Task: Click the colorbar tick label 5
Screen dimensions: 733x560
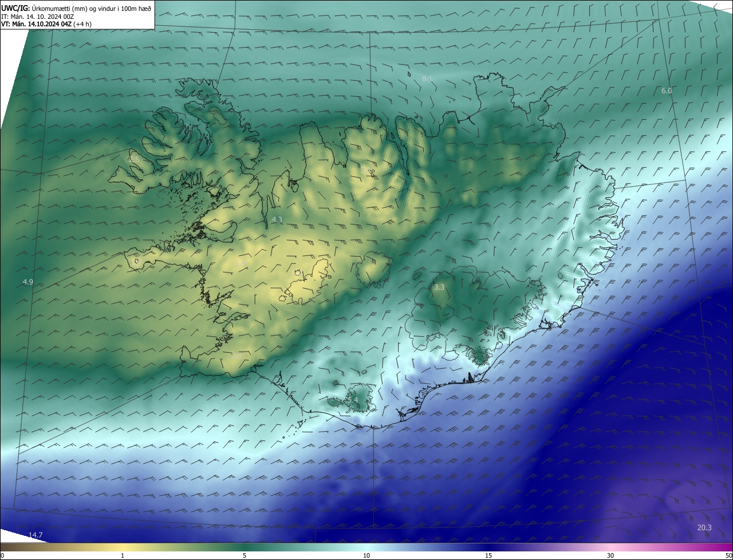Action: coord(245,555)
